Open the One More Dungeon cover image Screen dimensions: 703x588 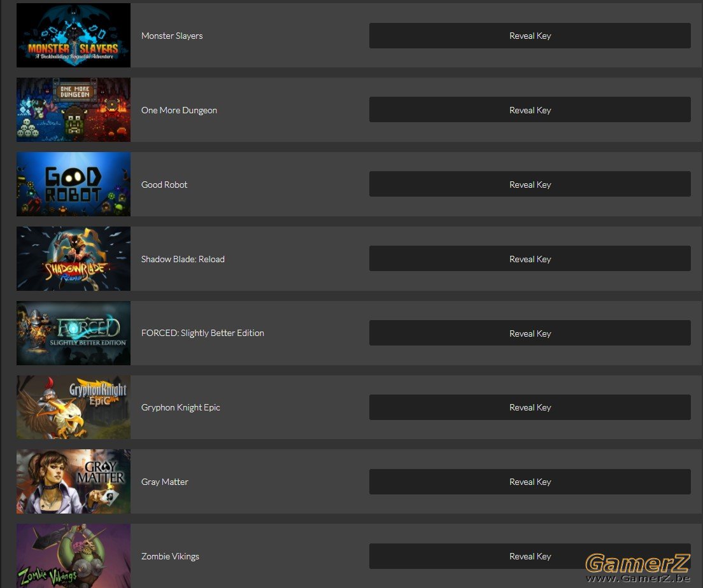click(x=73, y=110)
